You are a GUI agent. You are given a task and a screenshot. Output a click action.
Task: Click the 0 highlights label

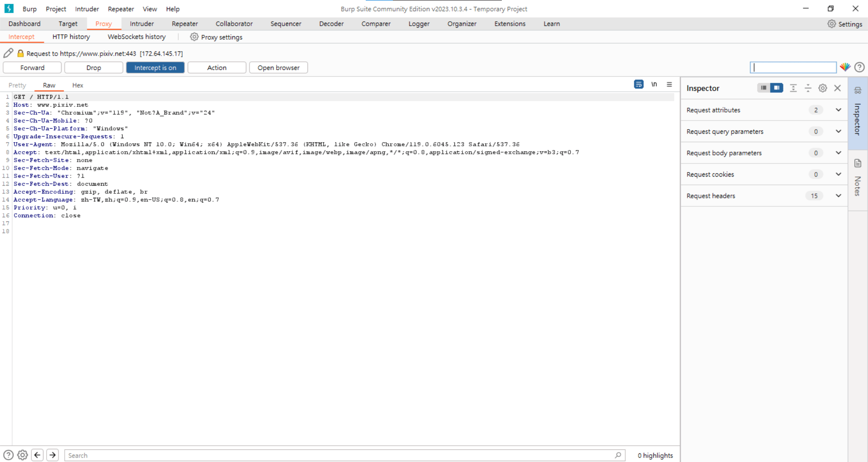click(655, 455)
